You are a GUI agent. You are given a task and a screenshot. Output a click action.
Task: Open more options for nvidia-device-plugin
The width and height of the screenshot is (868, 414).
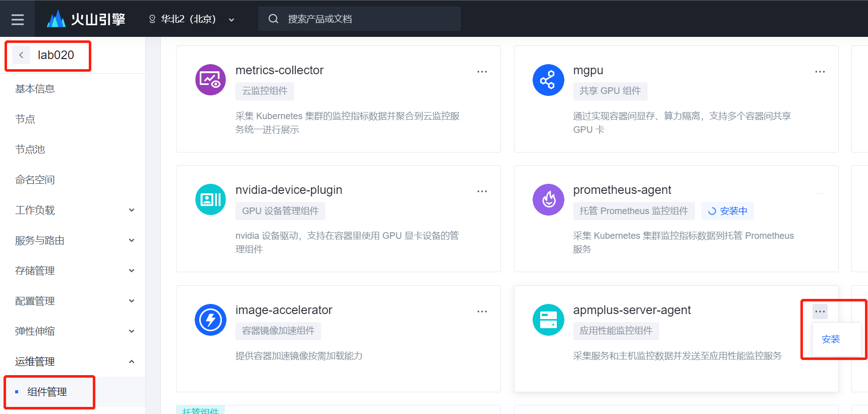[x=482, y=191]
